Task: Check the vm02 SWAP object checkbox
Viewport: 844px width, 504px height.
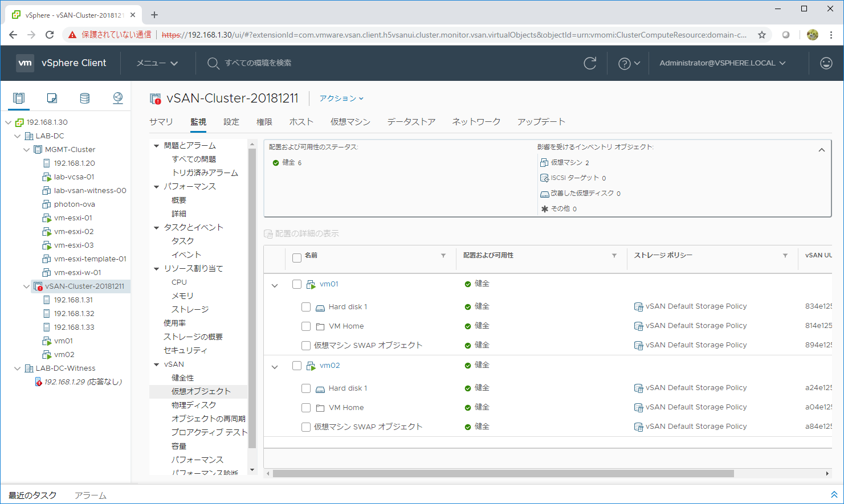Action: tap(306, 427)
